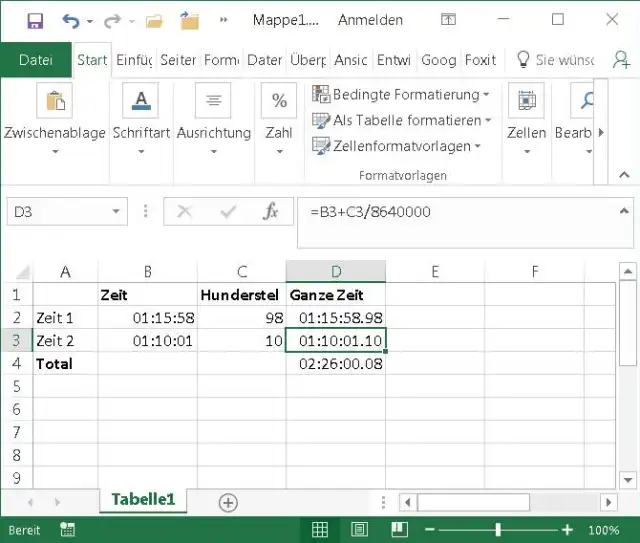Image resolution: width=640 pixels, height=543 pixels.
Task: Click the folder with blue arrow icon
Action: 189,20
